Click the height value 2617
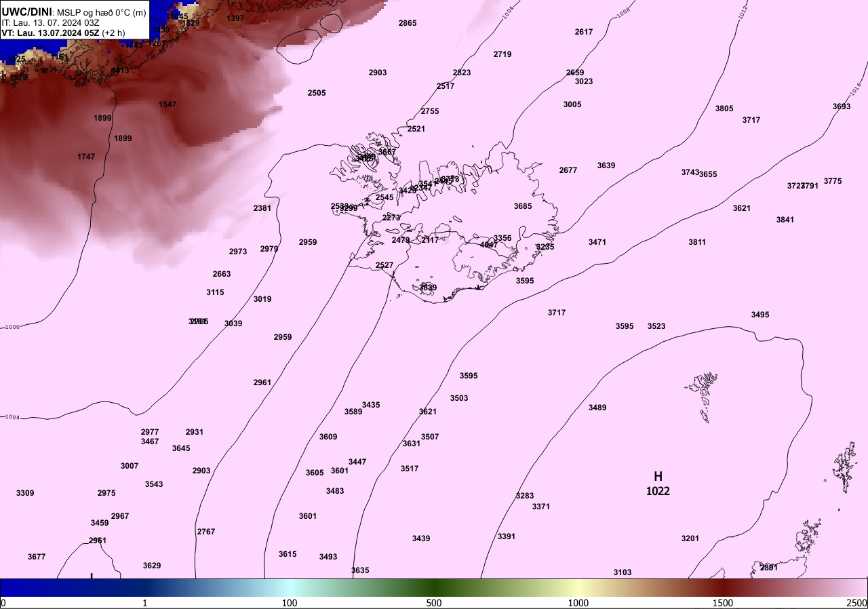Image resolution: width=868 pixels, height=609 pixels. pyautogui.click(x=584, y=32)
